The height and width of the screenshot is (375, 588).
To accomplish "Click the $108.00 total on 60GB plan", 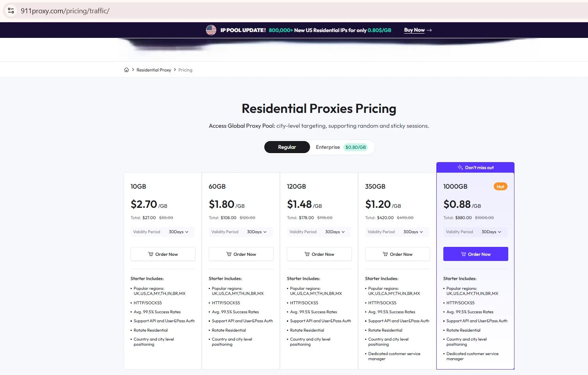I will (228, 218).
